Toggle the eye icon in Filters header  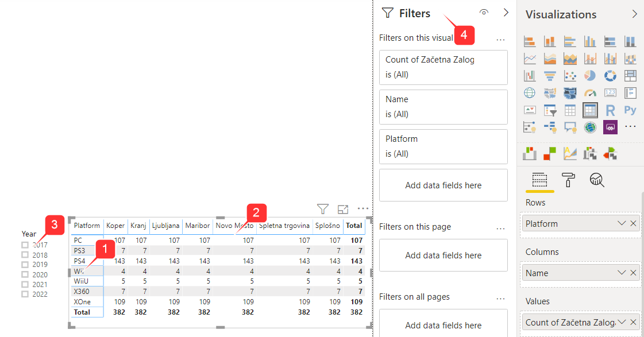pos(484,13)
